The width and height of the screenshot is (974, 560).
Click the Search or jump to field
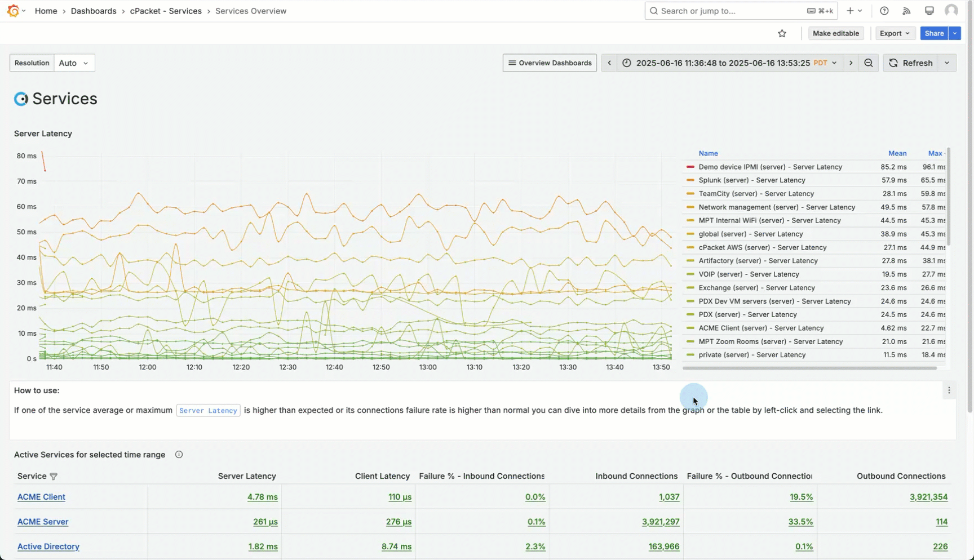click(741, 11)
